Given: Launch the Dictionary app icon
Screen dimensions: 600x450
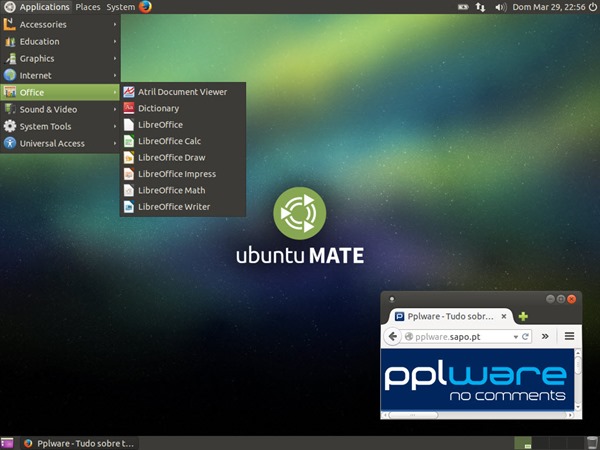Looking at the screenshot, I should click(129, 108).
